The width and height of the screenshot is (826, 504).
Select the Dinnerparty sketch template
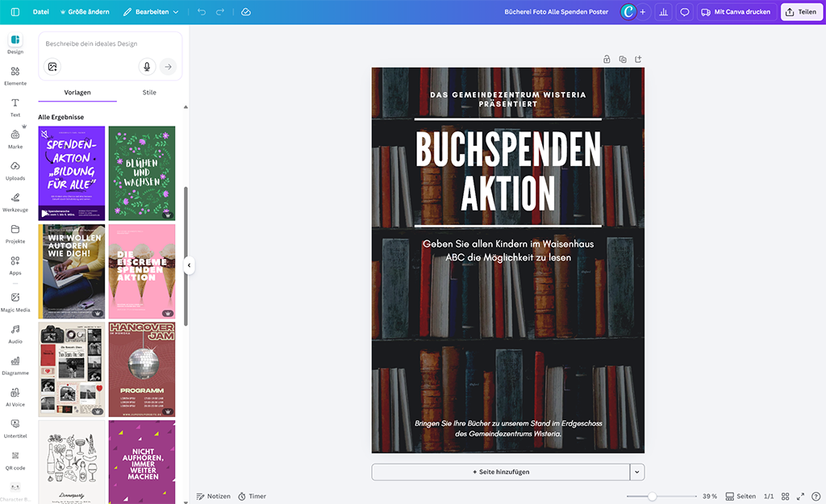(x=72, y=462)
